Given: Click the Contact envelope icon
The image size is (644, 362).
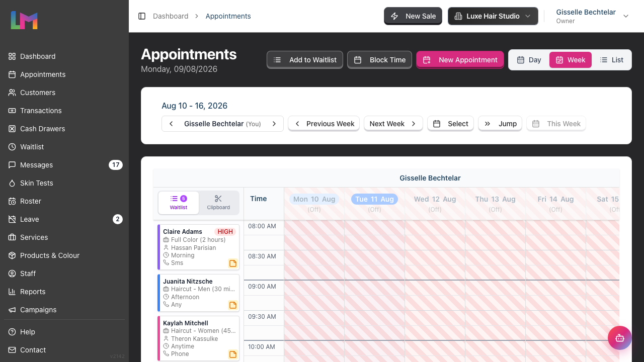Looking at the screenshot, I should coord(12,350).
